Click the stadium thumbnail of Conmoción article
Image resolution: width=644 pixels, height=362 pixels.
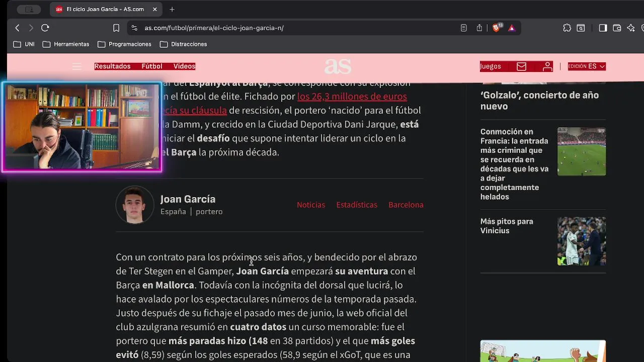coord(582,151)
